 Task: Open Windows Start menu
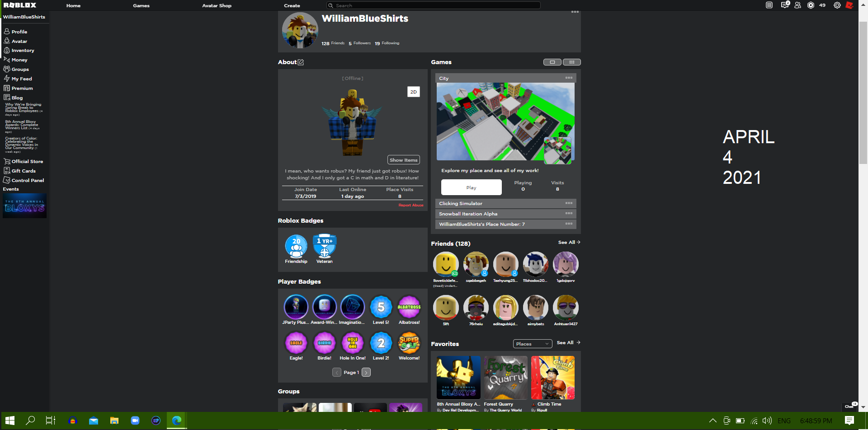[10, 421]
